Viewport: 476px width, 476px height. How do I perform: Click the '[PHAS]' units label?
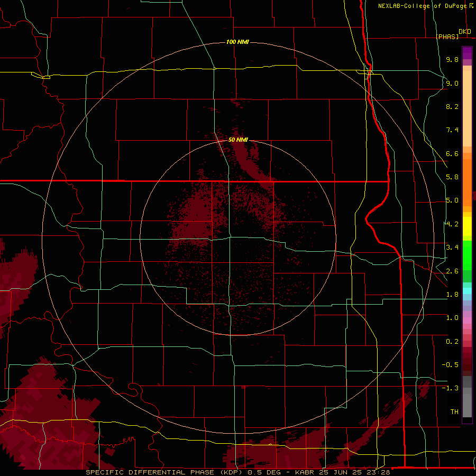click(447, 36)
